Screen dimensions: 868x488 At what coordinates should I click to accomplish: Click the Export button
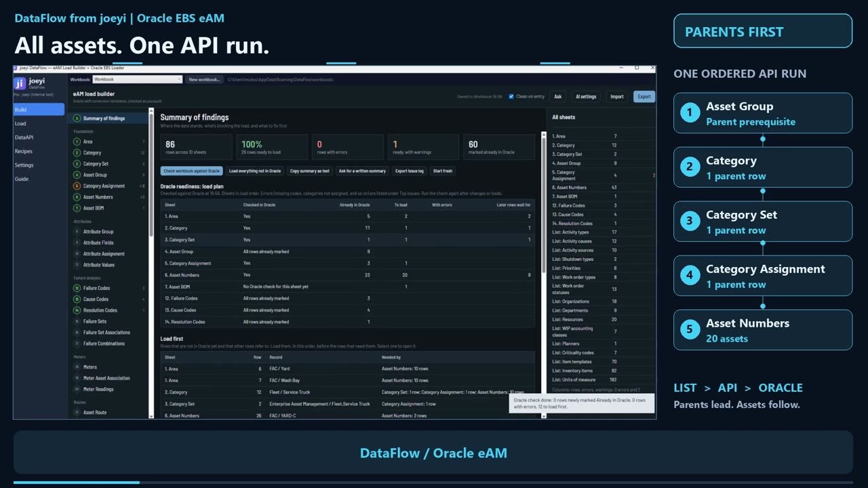[x=644, y=96]
